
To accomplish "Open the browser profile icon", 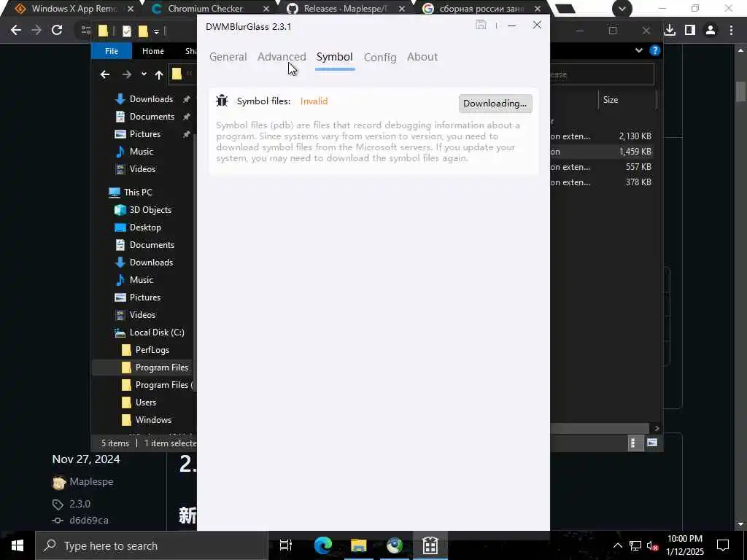I will tap(711, 30).
